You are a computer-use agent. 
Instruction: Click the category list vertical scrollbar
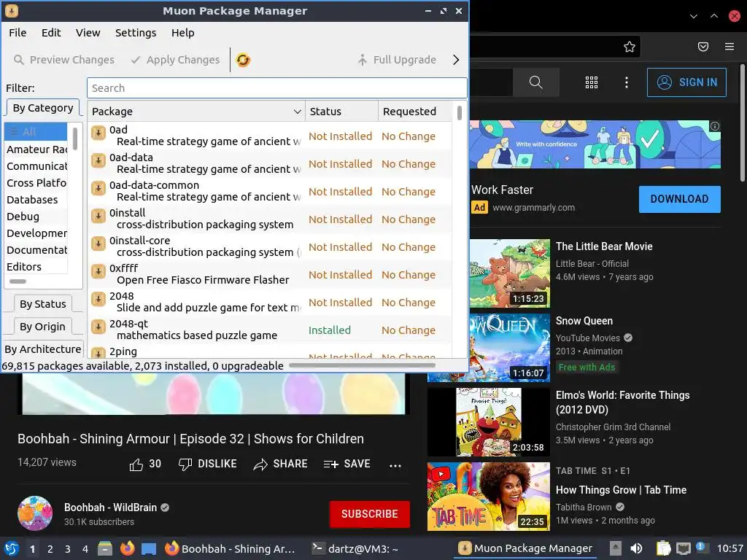click(x=75, y=138)
